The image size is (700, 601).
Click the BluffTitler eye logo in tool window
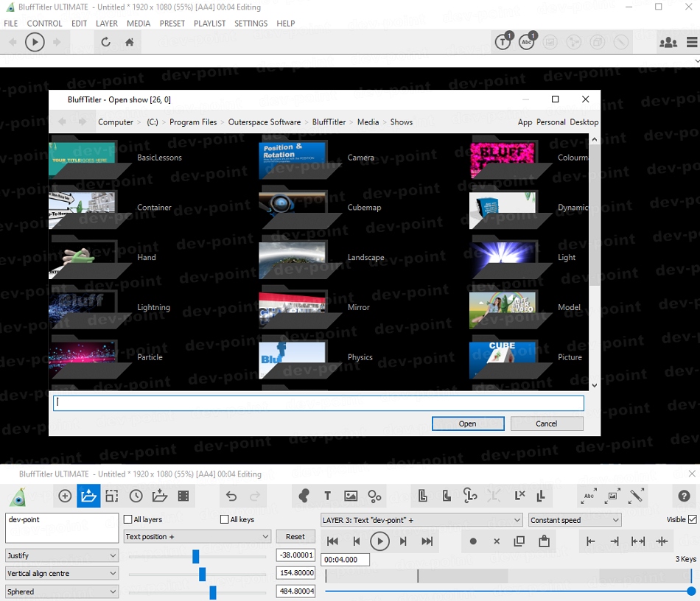18,496
